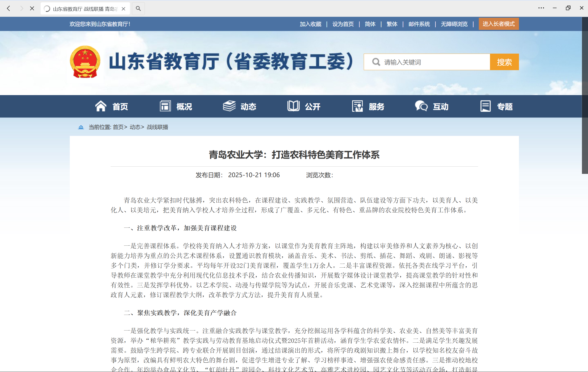Screen dimensions: 588x372
Task: Follow the 战线联播 breadcrumb link
Action: coord(157,127)
